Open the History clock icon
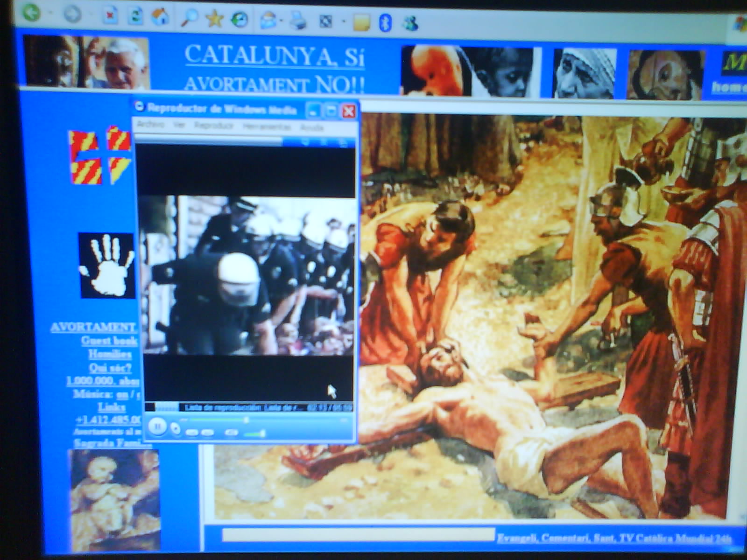Screen dimensions: 747x560 tap(240, 20)
